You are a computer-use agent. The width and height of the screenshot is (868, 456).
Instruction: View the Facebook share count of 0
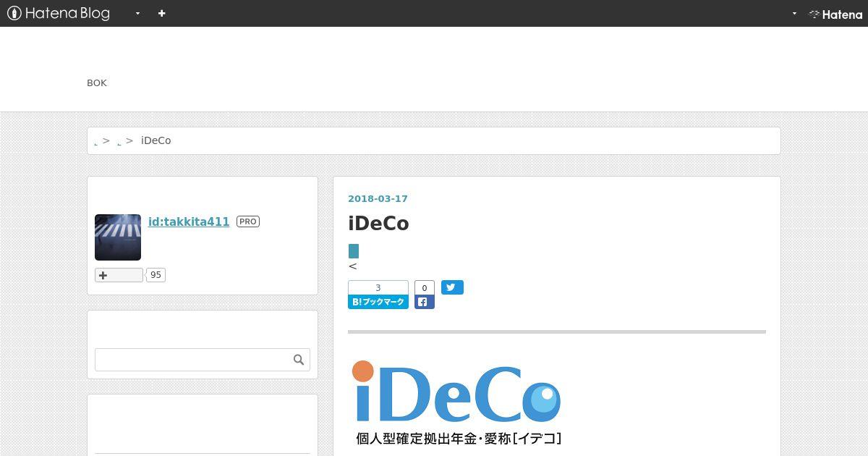[425, 288]
